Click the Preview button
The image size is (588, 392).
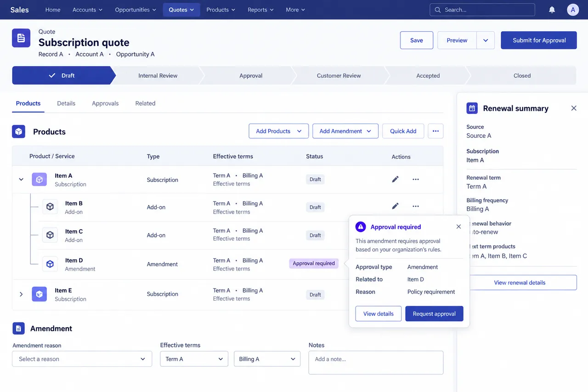457,40
